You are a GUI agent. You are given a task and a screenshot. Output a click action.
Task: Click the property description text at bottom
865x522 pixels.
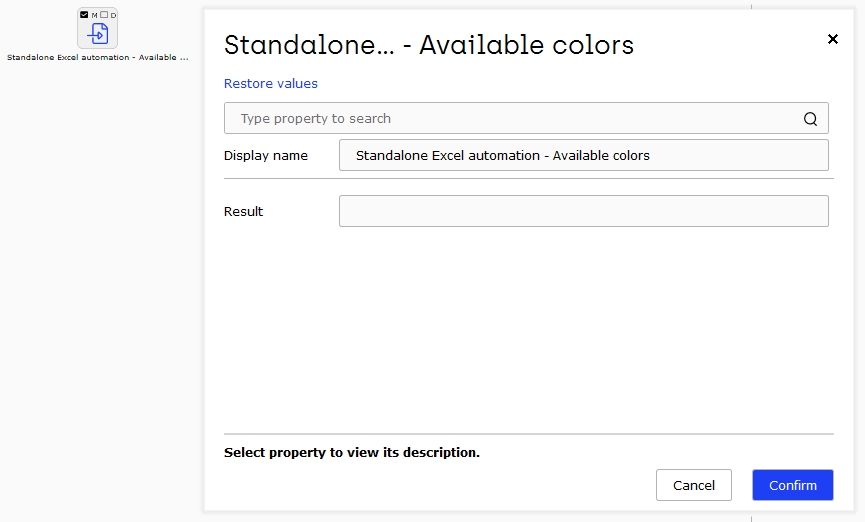pyautogui.click(x=351, y=452)
